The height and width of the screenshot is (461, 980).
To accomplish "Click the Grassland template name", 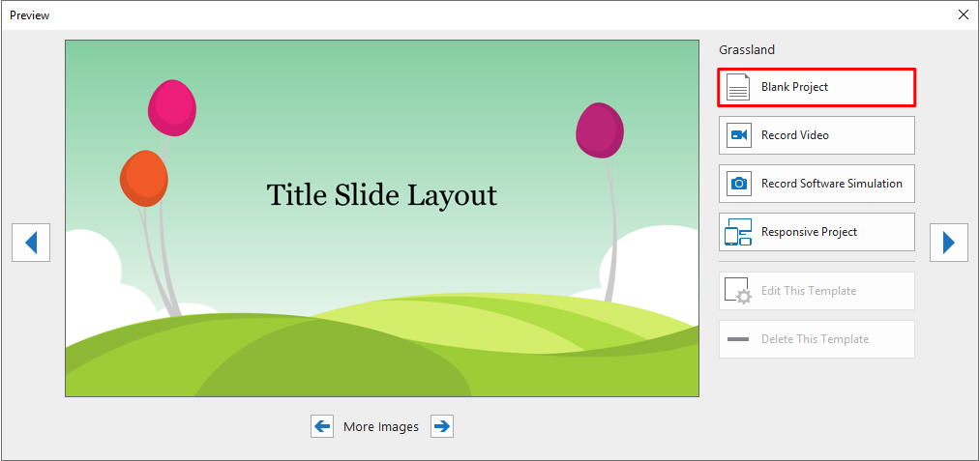I will click(x=746, y=49).
